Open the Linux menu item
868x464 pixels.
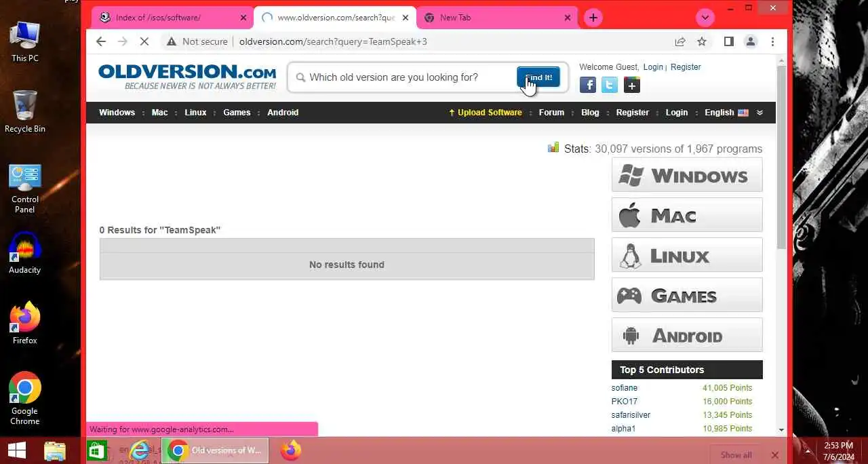point(195,113)
